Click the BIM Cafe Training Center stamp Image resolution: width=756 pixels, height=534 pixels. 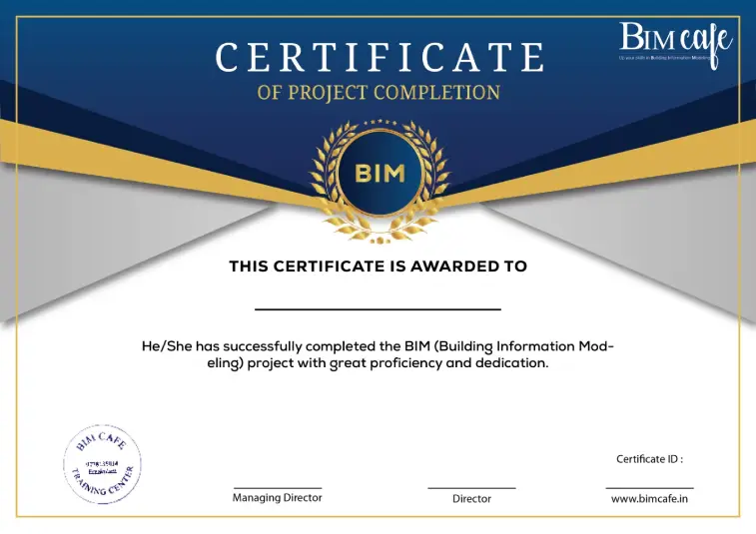pos(103,465)
